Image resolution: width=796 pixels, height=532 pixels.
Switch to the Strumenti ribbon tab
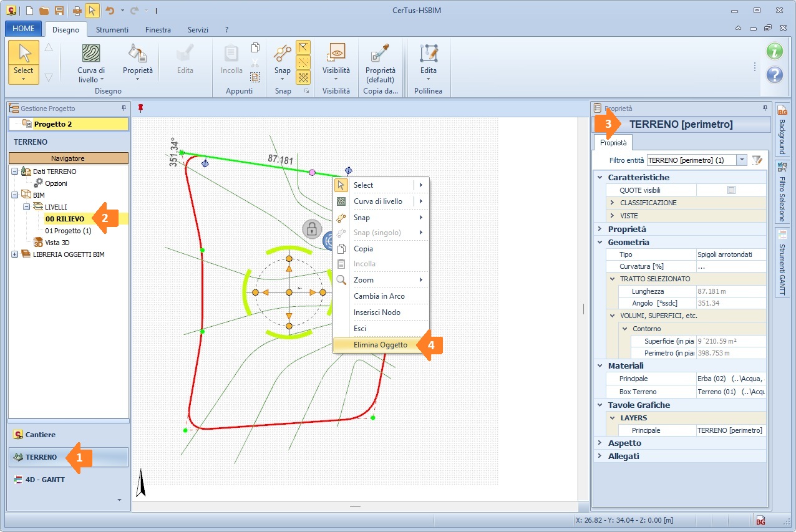coord(112,30)
